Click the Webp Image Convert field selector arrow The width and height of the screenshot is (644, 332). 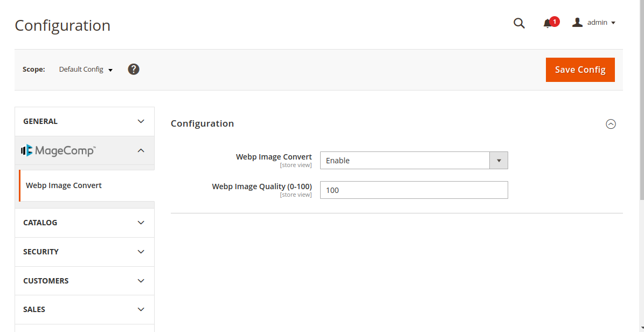[x=499, y=160]
